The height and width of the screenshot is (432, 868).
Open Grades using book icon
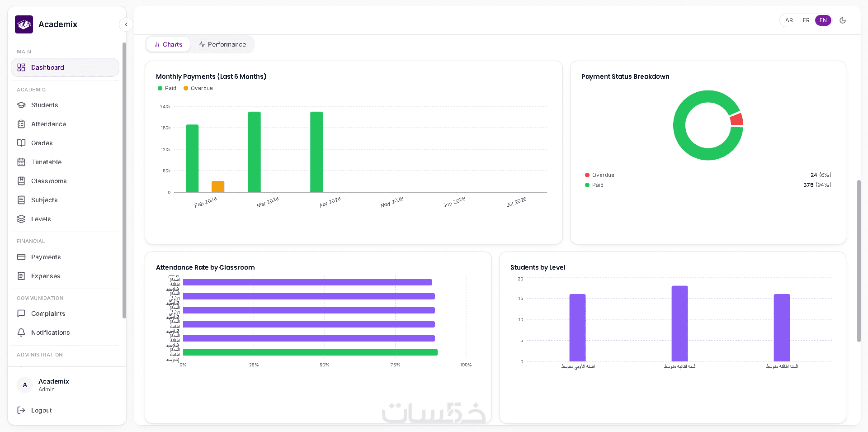click(21, 143)
